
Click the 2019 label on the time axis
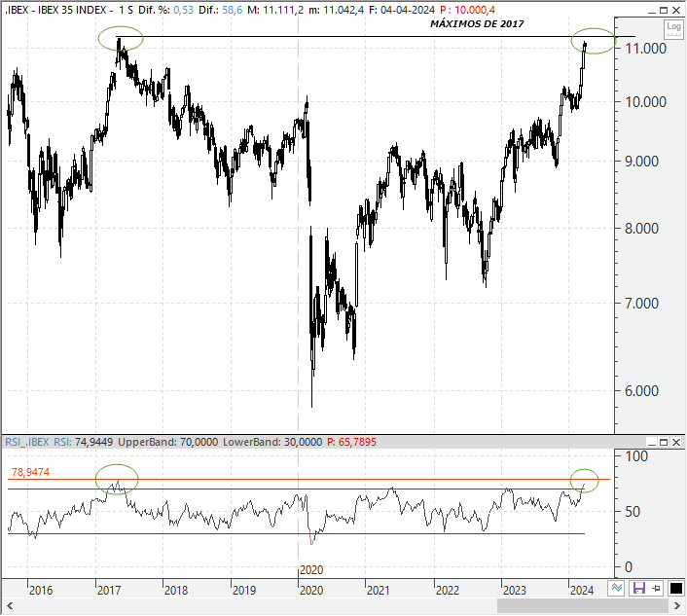tap(244, 591)
